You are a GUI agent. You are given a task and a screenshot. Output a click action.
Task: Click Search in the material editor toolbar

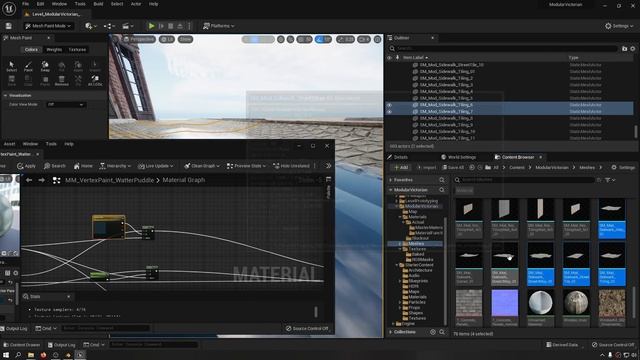(55, 166)
